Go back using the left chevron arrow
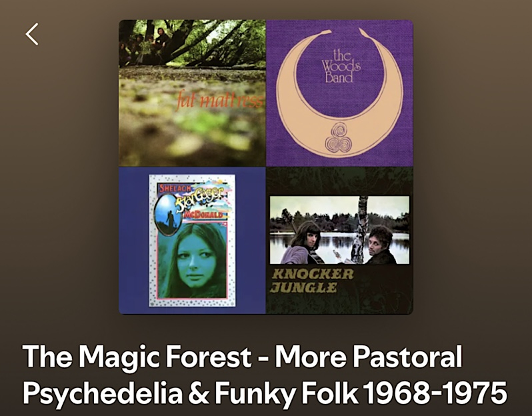The image size is (532, 416). click(32, 34)
